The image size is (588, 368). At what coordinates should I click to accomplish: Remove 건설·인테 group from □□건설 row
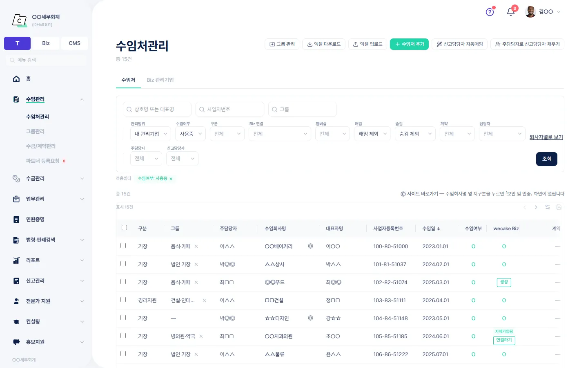click(x=204, y=301)
